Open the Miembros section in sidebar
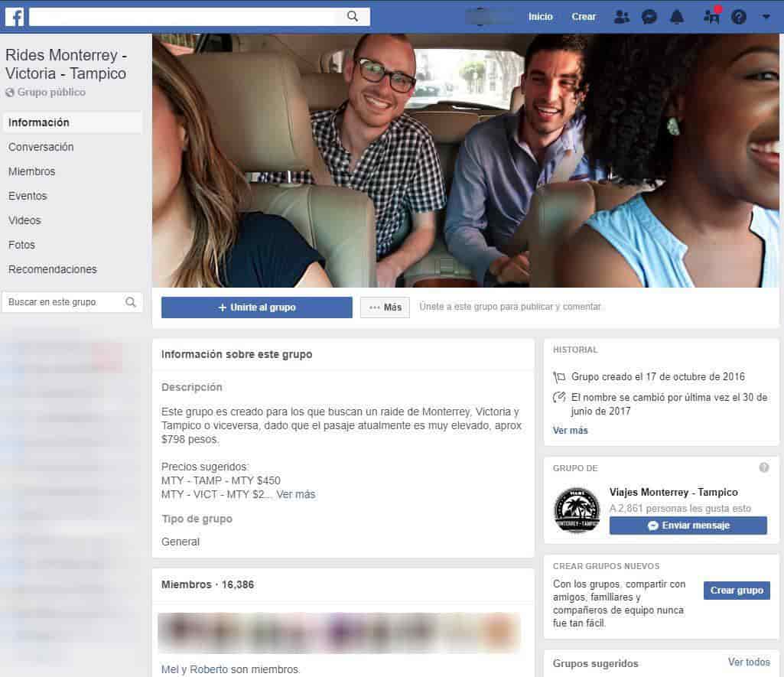Viewport: 784px width, 677px height. (32, 171)
